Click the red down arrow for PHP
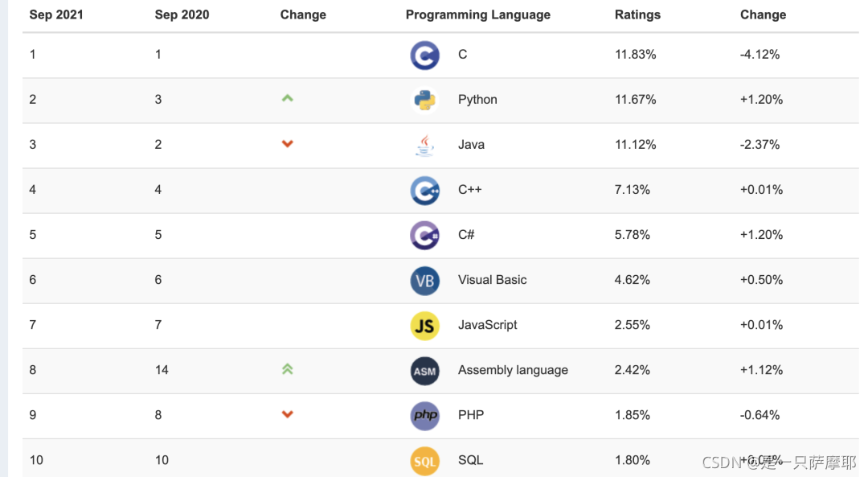Image resolution: width=868 pixels, height=477 pixels. (x=287, y=414)
